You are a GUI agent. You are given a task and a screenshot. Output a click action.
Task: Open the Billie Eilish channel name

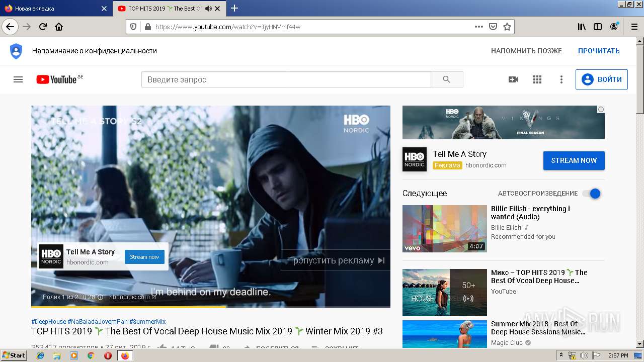point(506,227)
